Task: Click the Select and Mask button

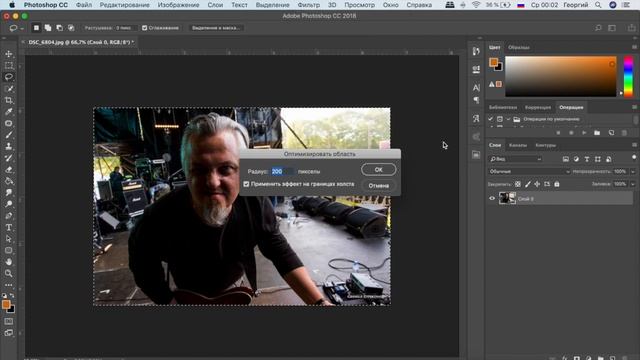Action: [x=216, y=28]
